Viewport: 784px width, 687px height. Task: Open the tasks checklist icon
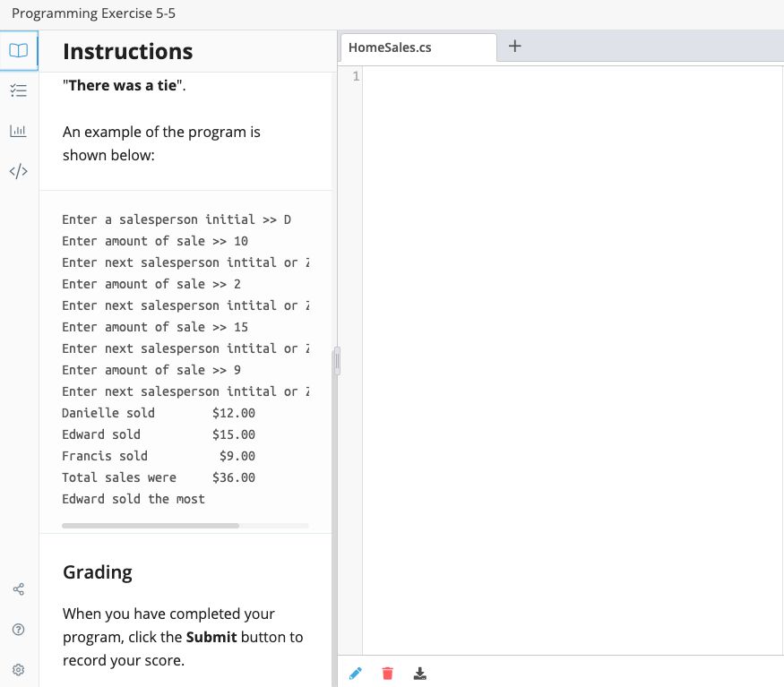[19, 90]
